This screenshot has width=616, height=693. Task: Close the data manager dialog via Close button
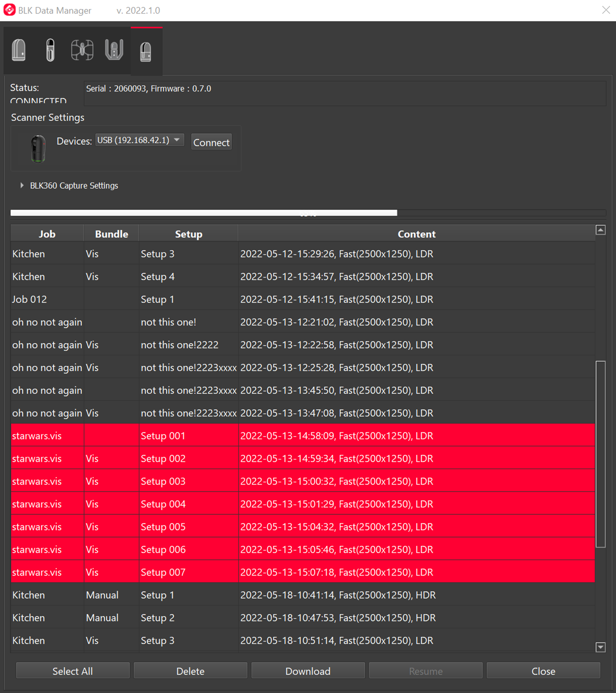543,671
